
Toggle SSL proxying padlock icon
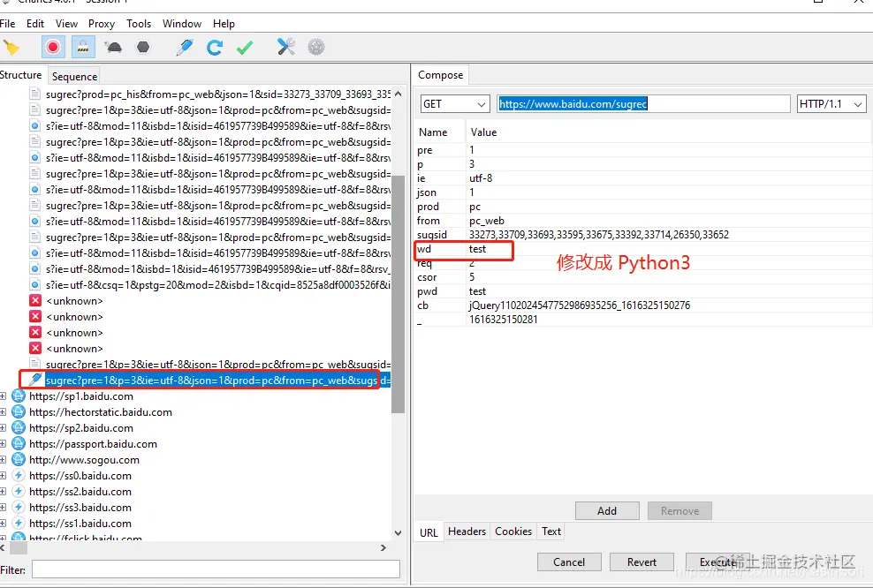83,48
